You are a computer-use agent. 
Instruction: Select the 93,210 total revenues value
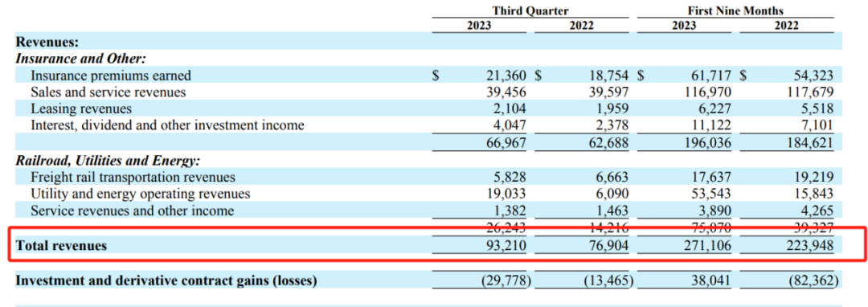click(x=506, y=246)
